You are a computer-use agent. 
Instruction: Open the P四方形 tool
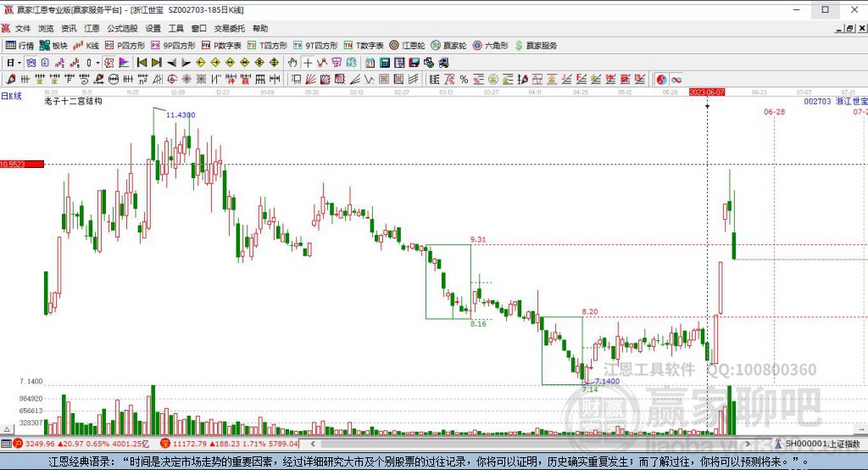point(125,46)
